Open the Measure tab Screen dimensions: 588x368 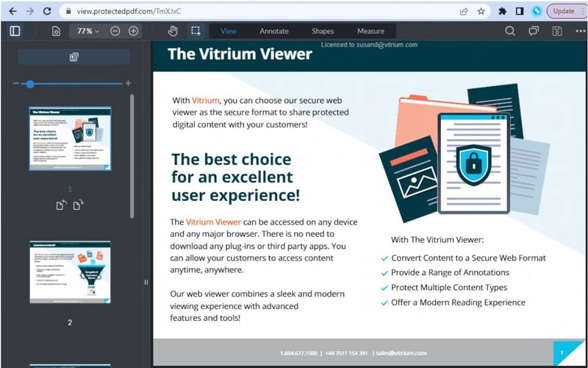tap(370, 31)
